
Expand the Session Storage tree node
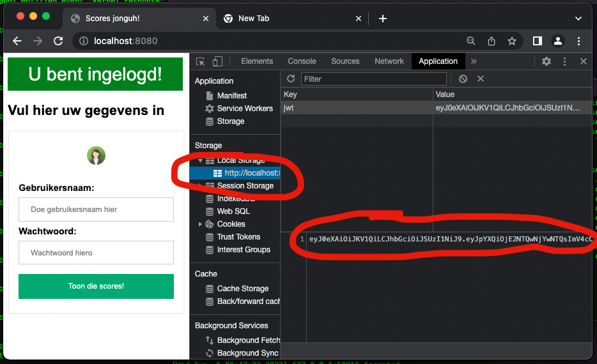point(200,186)
